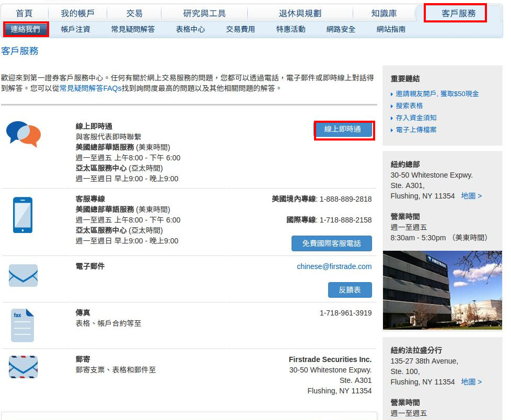511x420 pixels.
Task: Click the 與客服代表即時聯繫 description text
Action: 109,137
